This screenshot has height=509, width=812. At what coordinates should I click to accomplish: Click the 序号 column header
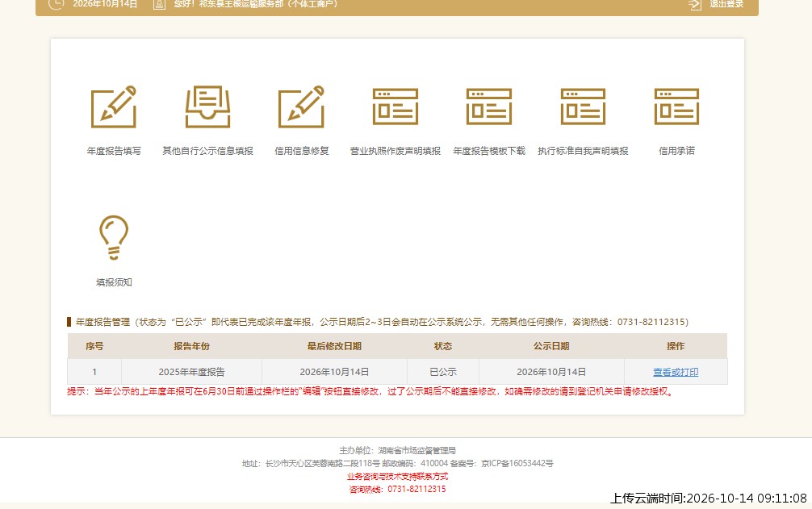point(94,346)
